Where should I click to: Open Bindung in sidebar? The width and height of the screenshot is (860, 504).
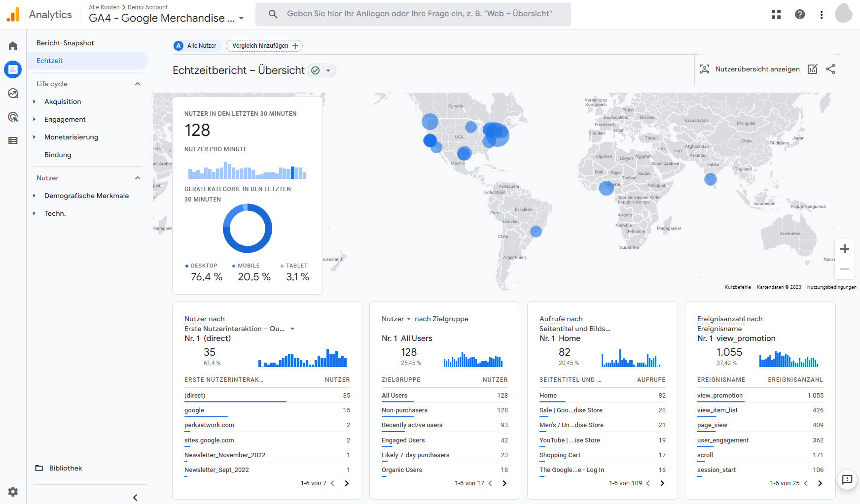pos(58,155)
